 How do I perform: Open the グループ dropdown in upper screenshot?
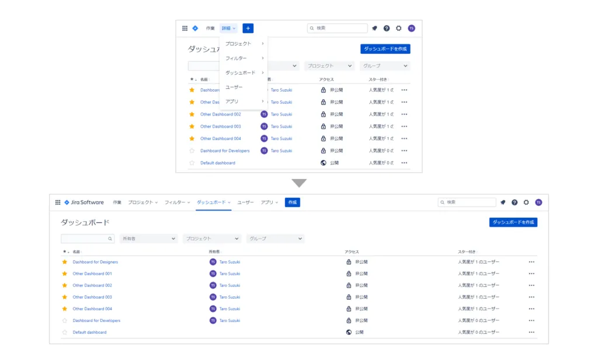click(x=385, y=66)
